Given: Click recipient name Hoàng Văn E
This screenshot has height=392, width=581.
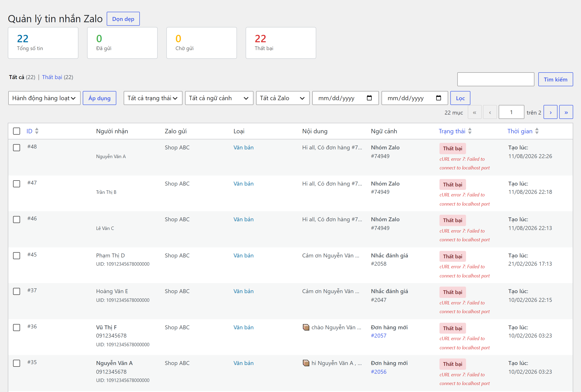Looking at the screenshot, I should (x=112, y=291).
